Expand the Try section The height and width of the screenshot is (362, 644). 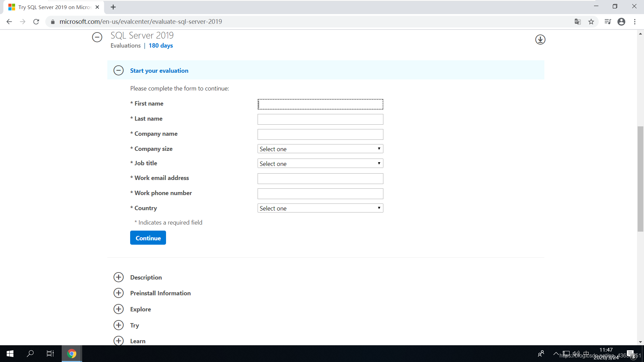point(118,325)
